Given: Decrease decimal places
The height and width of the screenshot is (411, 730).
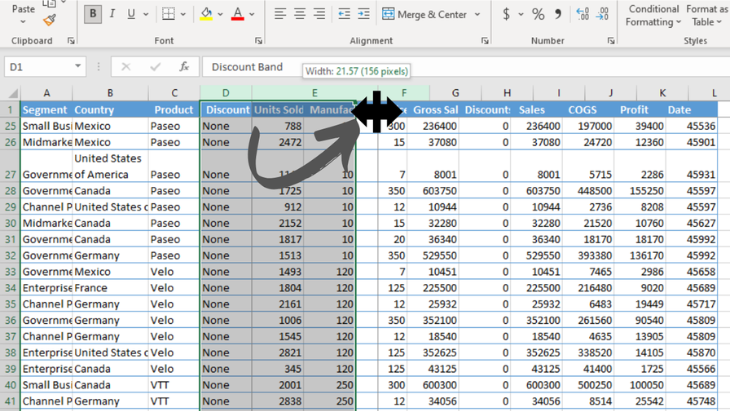Looking at the screenshot, I should click(602, 14).
